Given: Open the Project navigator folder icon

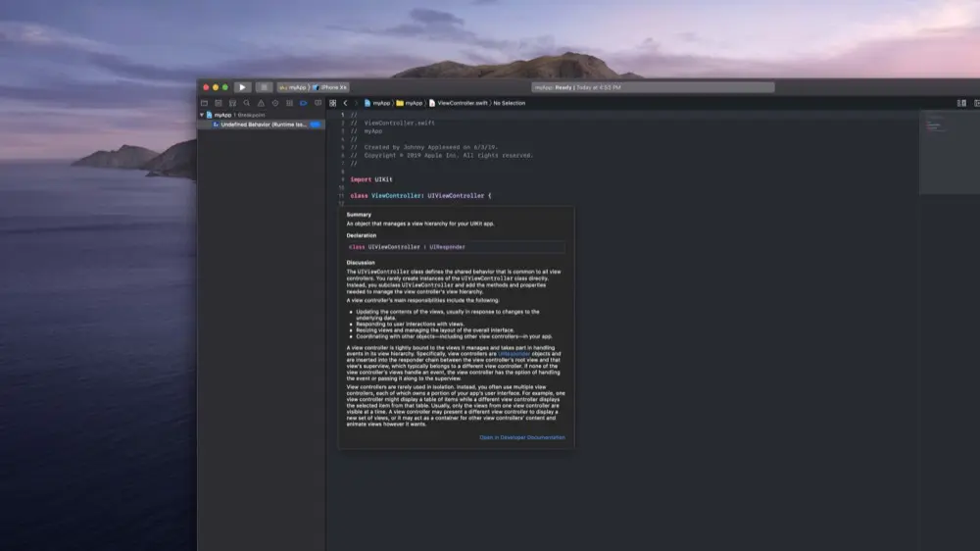Looking at the screenshot, I should click(205, 103).
